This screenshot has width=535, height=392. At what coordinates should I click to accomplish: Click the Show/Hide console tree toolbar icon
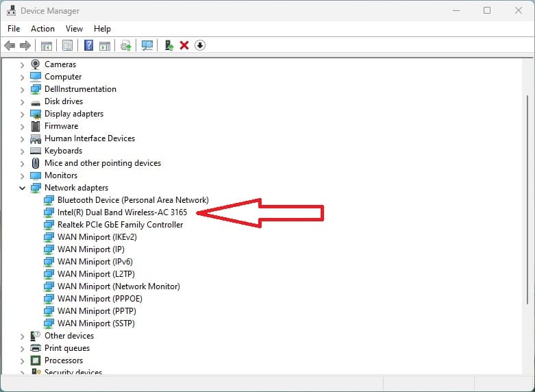[47, 45]
